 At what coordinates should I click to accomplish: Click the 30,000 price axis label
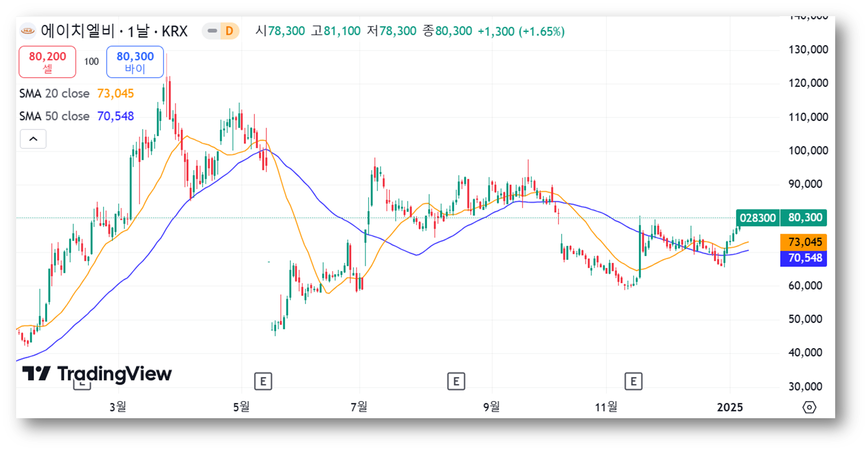pos(805,386)
